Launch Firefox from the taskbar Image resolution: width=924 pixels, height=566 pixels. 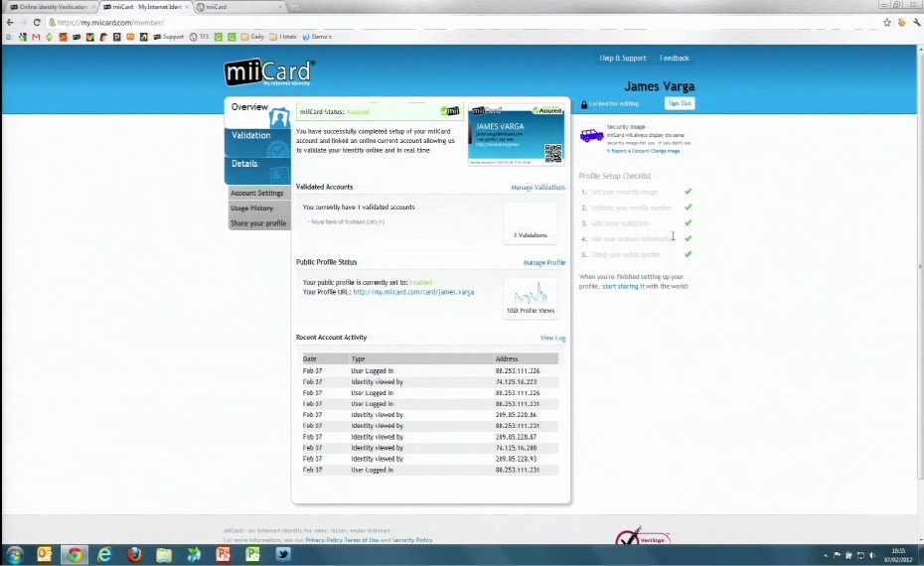click(x=134, y=555)
